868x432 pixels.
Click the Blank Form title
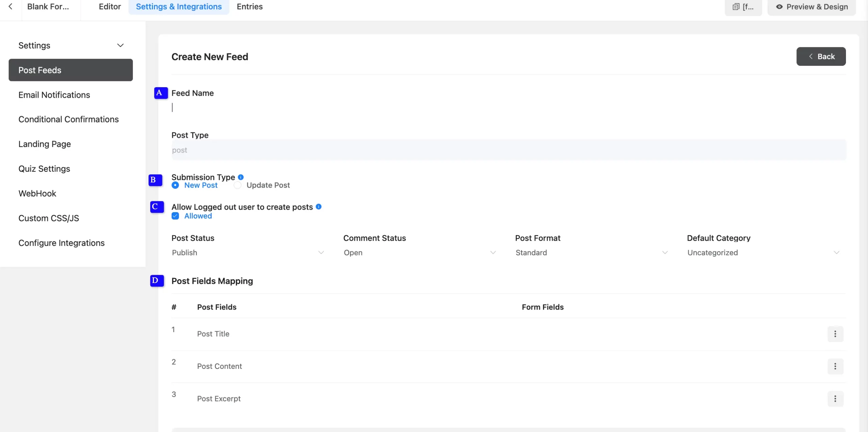[48, 7]
